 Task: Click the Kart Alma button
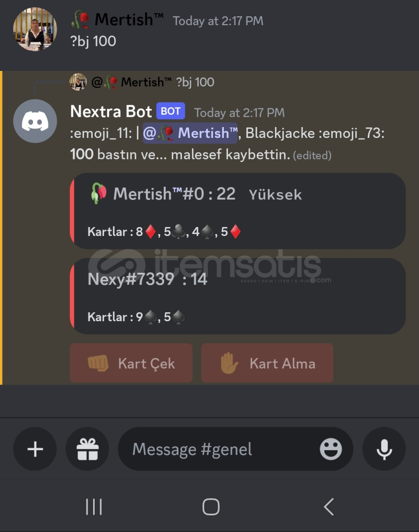pos(267,363)
